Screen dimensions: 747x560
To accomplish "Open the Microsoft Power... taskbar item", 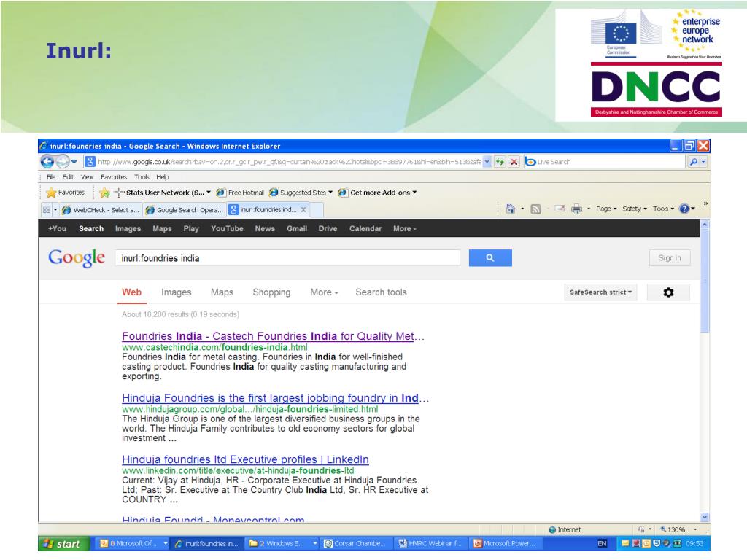I will (506, 543).
